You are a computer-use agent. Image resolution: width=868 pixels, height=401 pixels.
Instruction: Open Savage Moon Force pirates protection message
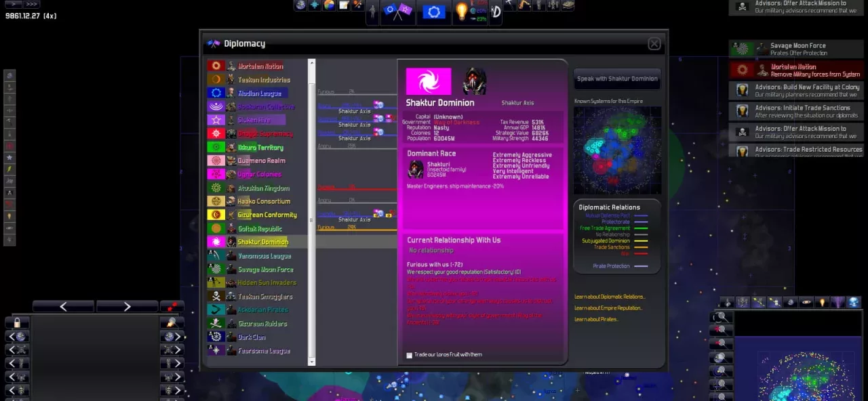(x=797, y=49)
